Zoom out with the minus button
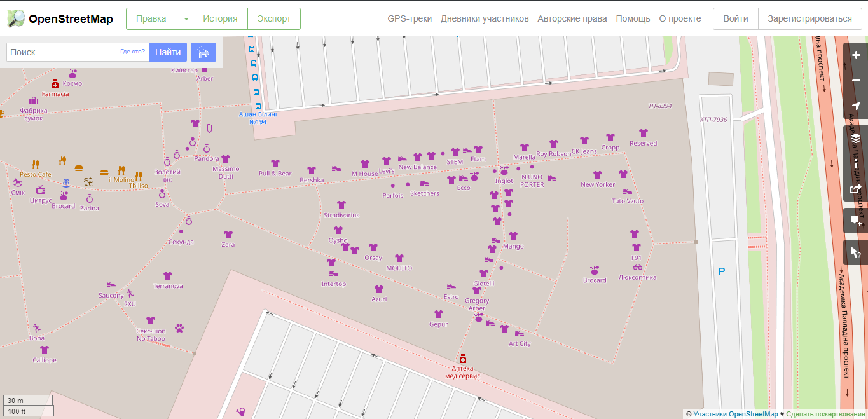 [856, 81]
